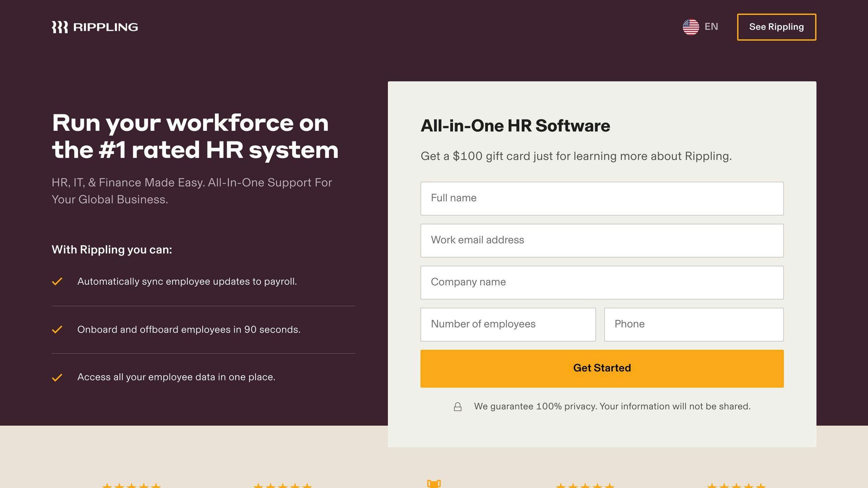Click checkmark beside employee data item
868x488 pixels.
coord(57,377)
